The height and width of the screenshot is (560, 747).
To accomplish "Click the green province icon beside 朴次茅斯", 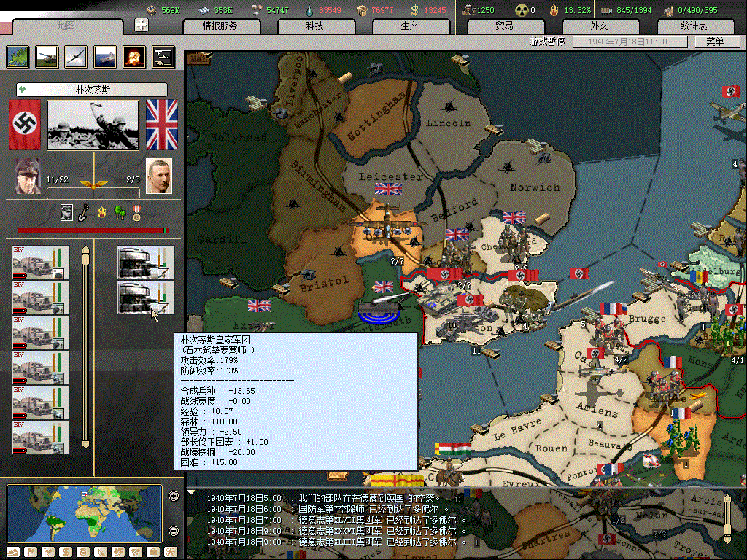I will point(23,90).
